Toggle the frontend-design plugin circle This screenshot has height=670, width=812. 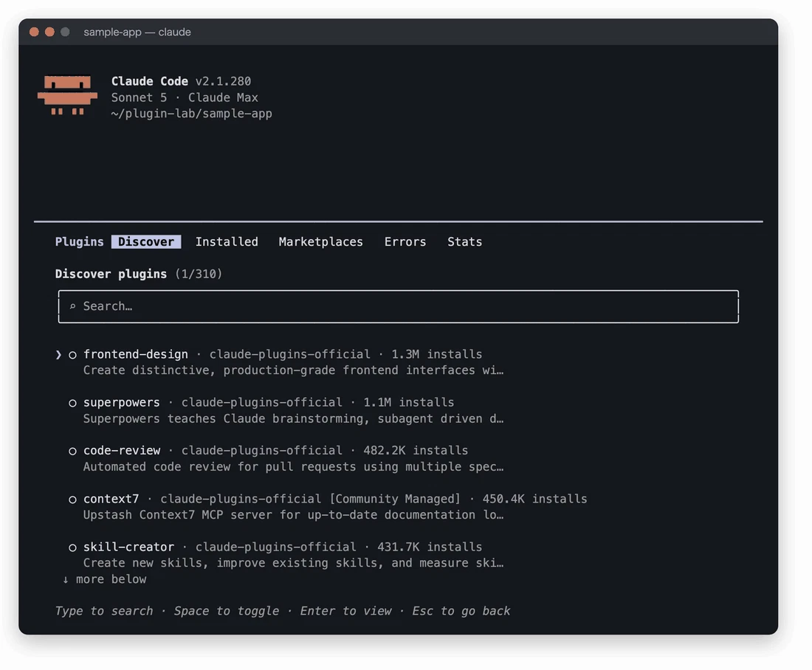click(x=73, y=355)
